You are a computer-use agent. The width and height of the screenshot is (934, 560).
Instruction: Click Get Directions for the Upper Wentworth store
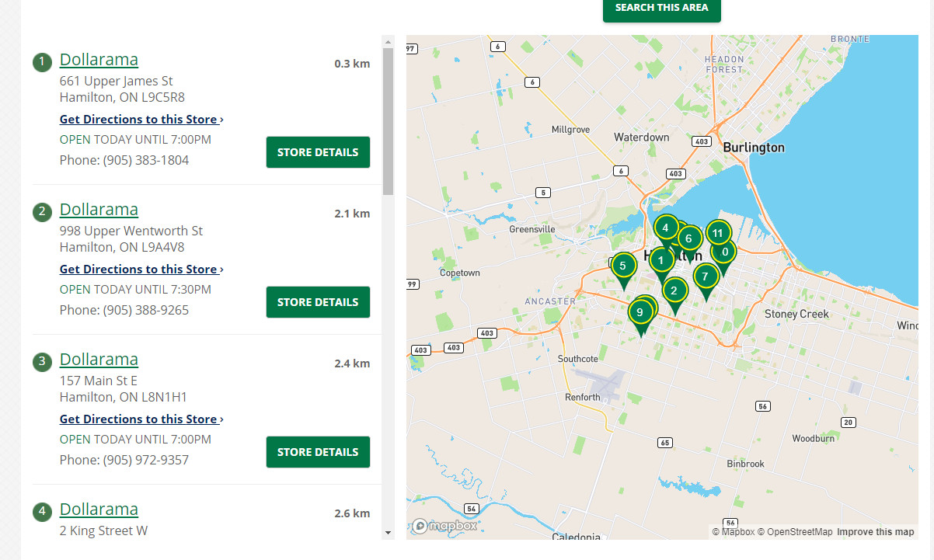(141, 269)
